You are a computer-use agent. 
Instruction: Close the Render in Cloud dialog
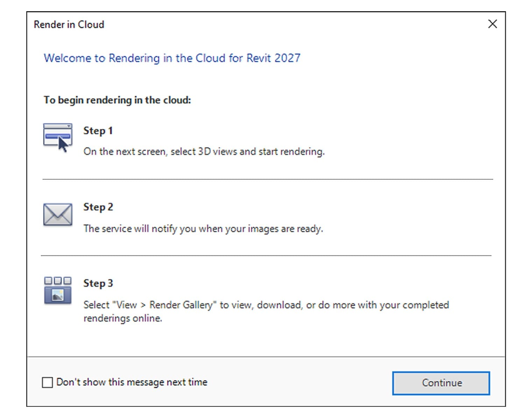(492, 24)
